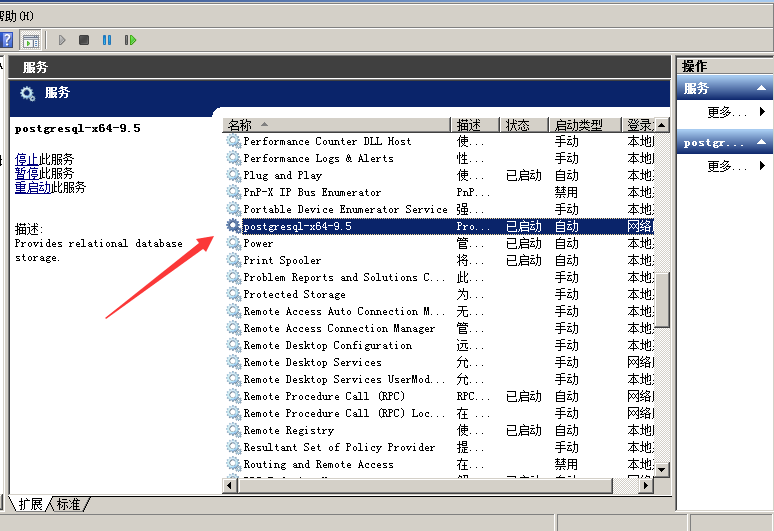Toggle the action pane toolbar icon

click(31, 40)
